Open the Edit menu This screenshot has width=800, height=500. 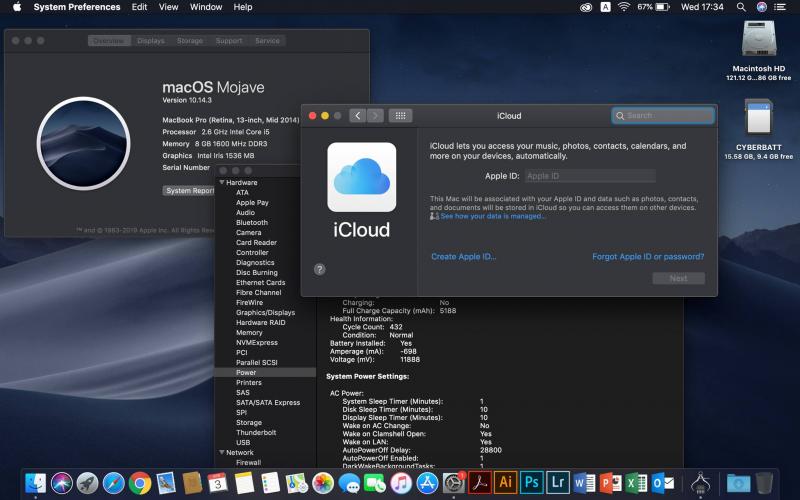pos(139,7)
